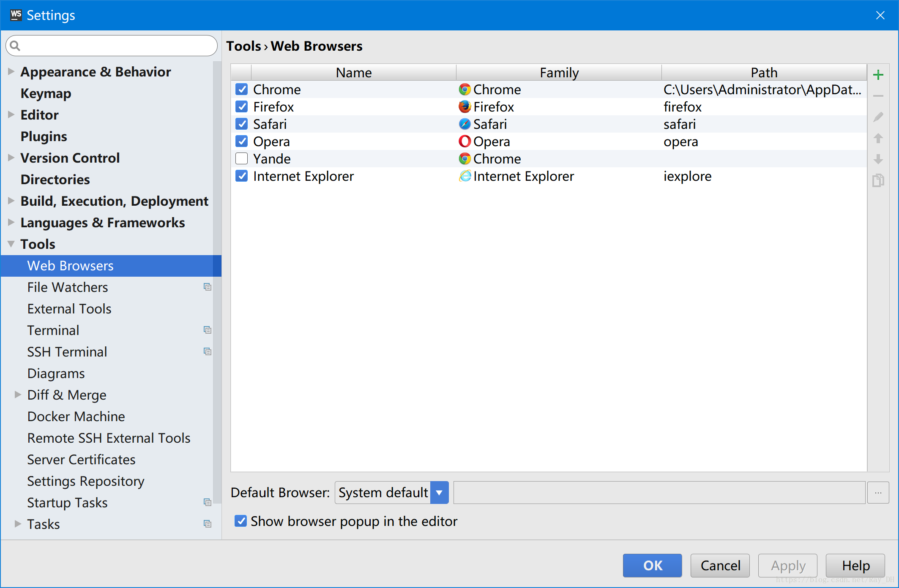Click the Name column header
Viewport: 899px width, 588px height.
pyautogui.click(x=354, y=73)
